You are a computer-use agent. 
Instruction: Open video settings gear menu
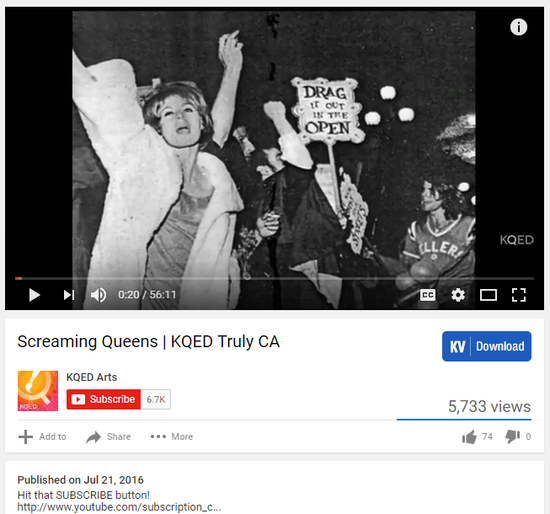[x=458, y=295]
